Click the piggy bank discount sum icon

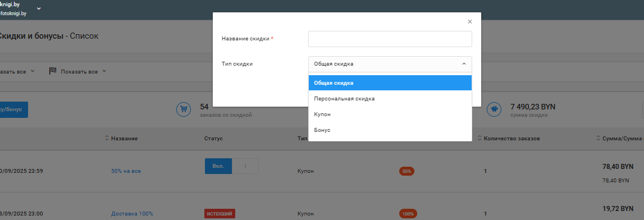tap(494, 109)
